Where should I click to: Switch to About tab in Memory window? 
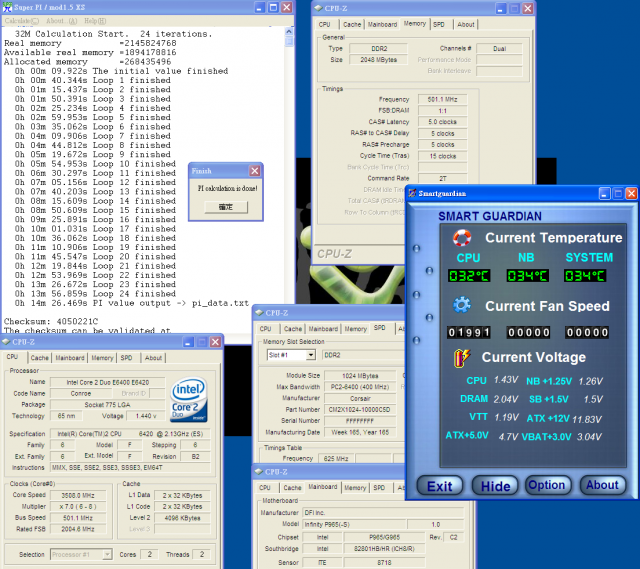click(x=466, y=24)
